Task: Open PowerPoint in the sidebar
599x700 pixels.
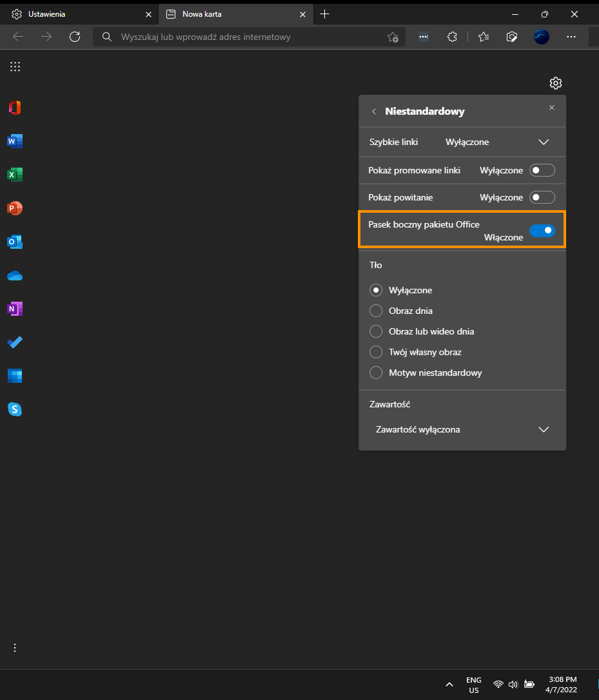Action: [x=15, y=208]
